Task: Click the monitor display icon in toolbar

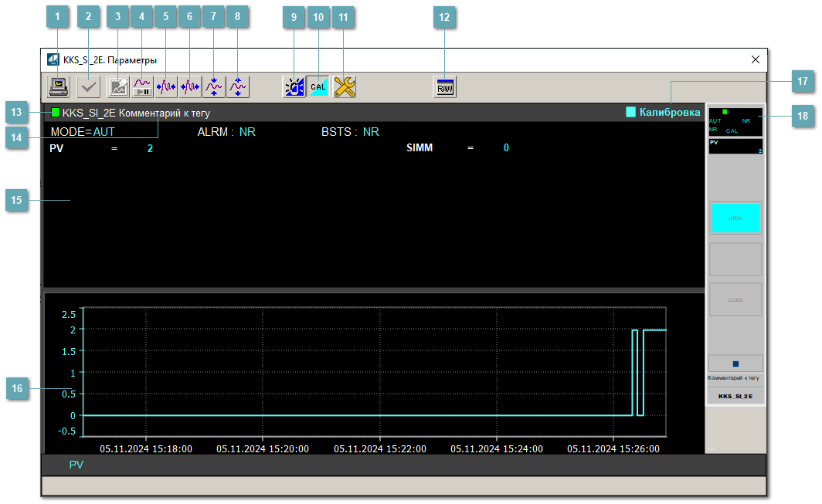Action: coord(58,87)
